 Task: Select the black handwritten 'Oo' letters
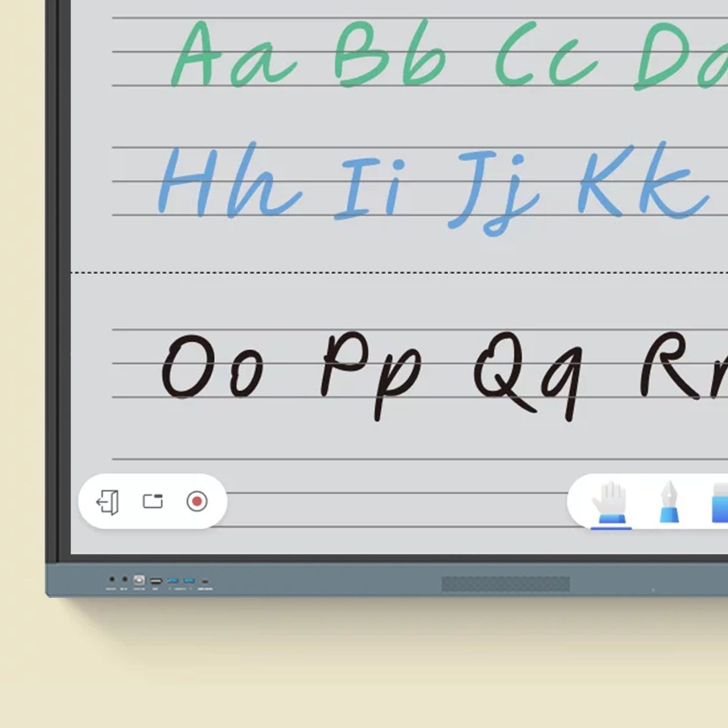pos(212,368)
